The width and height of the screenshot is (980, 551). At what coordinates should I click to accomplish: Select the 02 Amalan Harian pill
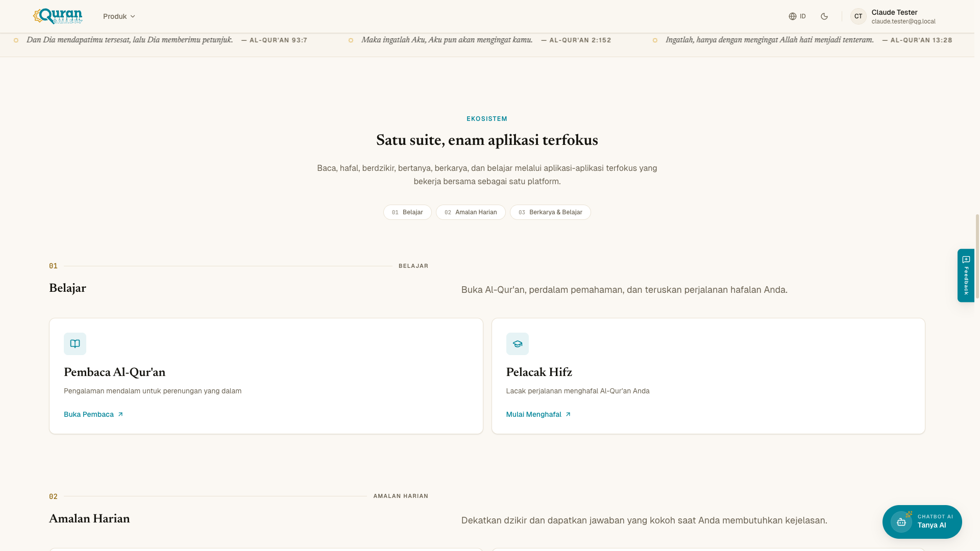(471, 212)
